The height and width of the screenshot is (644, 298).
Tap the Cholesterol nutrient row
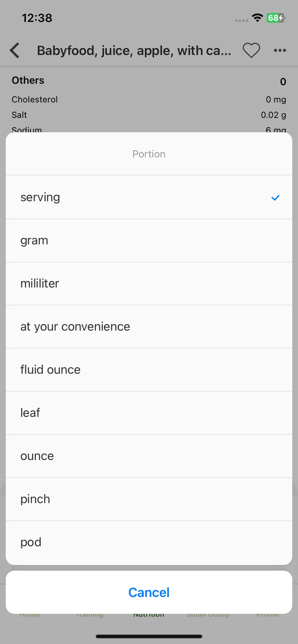coord(149,100)
